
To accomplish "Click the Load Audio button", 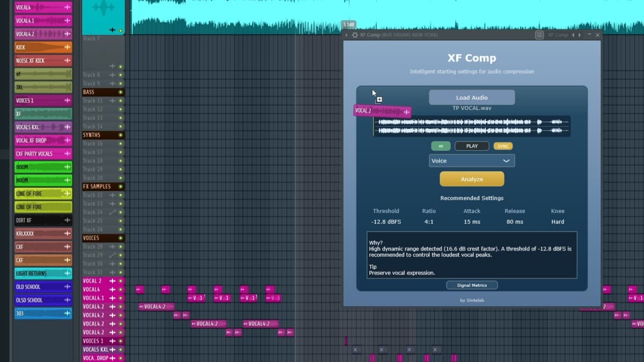I will point(472,98).
